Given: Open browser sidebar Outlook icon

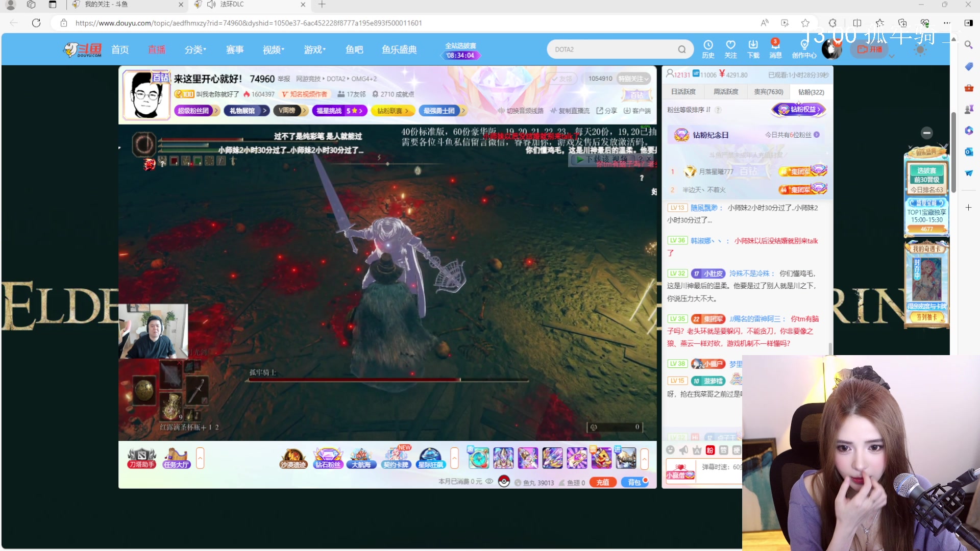Looking at the screenshot, I should click(x=968, y=152).
